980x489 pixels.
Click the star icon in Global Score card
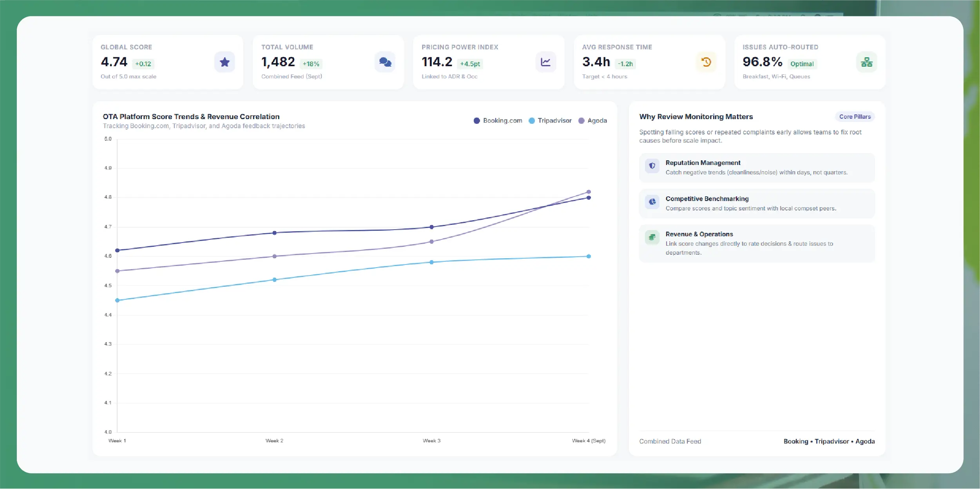[x=225, y=62]
